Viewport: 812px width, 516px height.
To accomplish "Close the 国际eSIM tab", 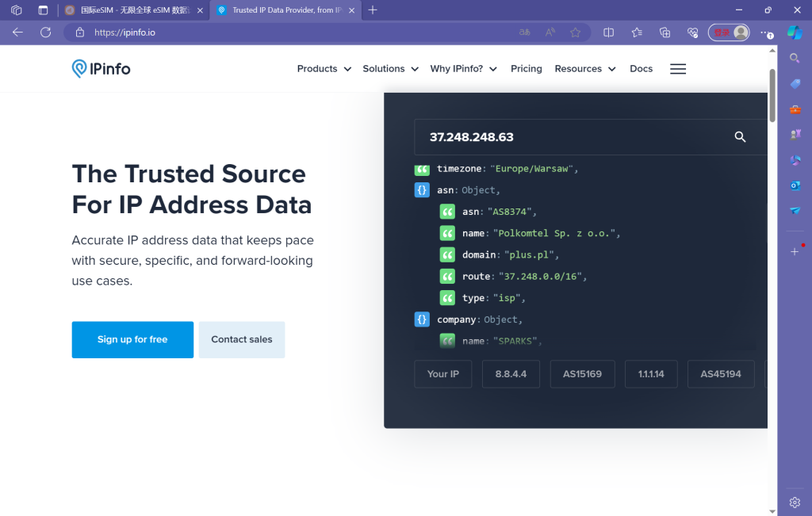I will tap(200, 10).
